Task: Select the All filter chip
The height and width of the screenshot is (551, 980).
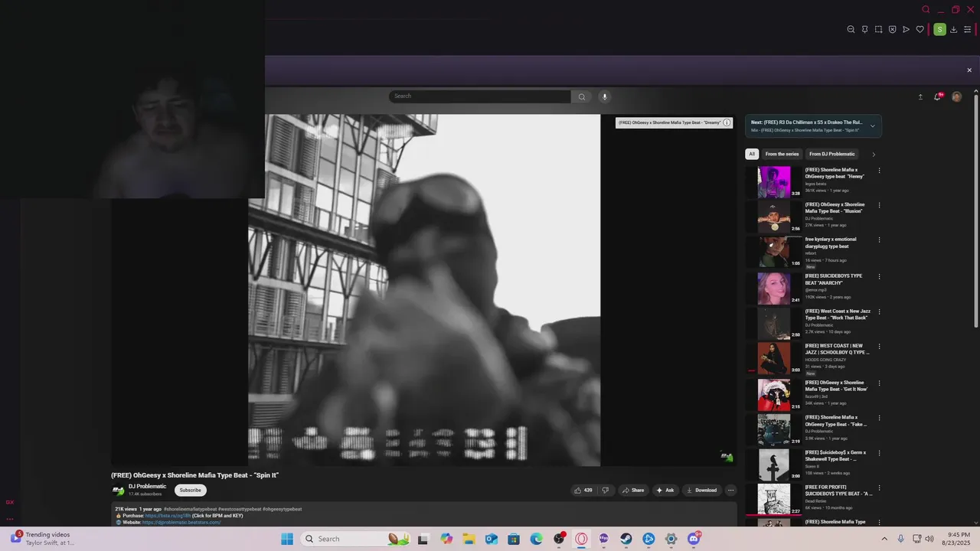Action: point(752,154)
